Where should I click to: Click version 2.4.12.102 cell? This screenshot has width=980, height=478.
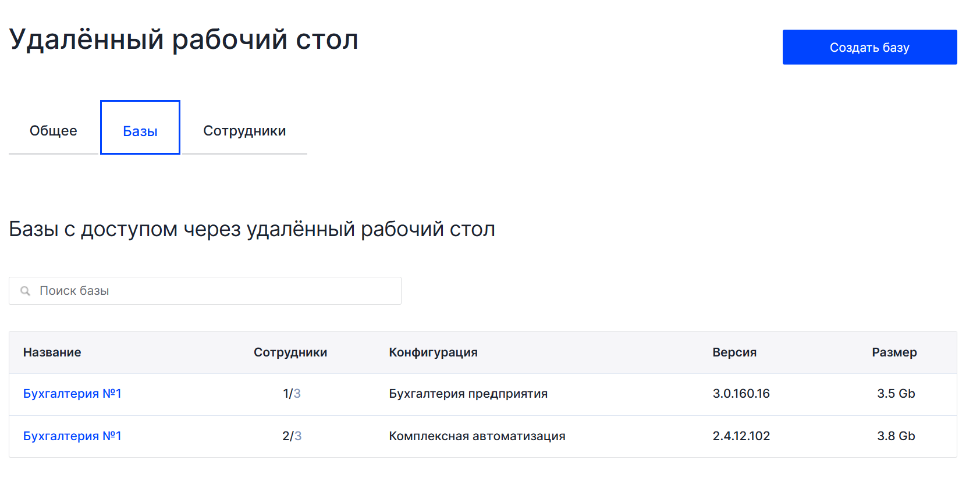click(x=741, y=436)
